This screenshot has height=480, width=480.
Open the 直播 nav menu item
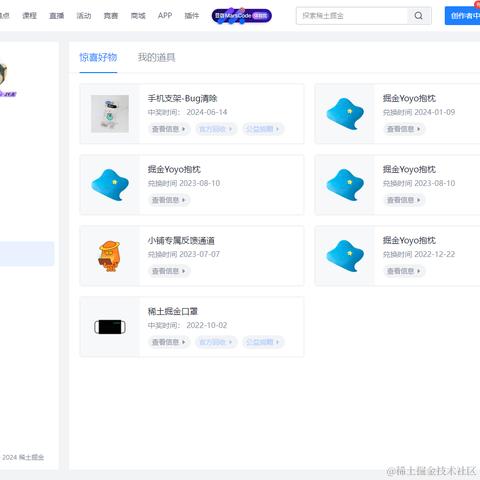click(x=56, y=16)
